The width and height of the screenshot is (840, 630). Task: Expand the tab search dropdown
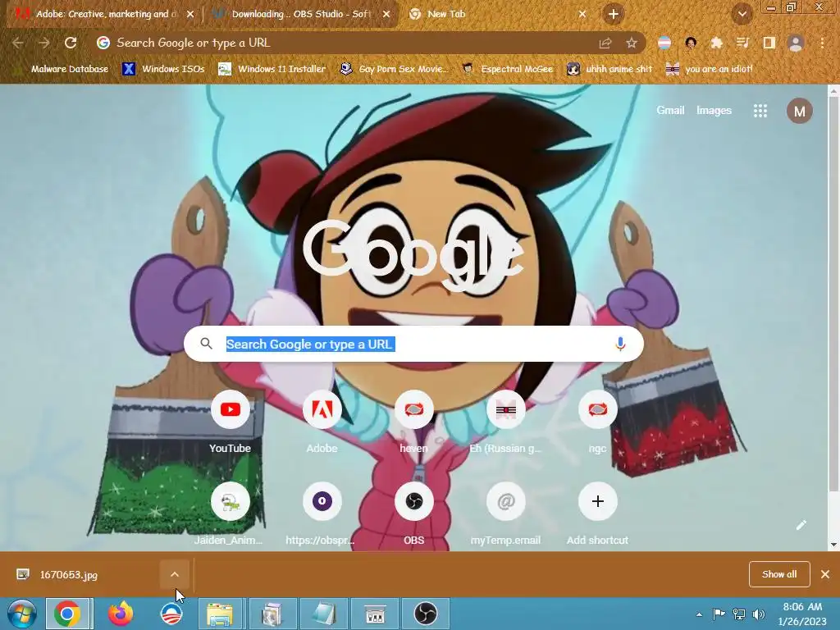(742, 14)
